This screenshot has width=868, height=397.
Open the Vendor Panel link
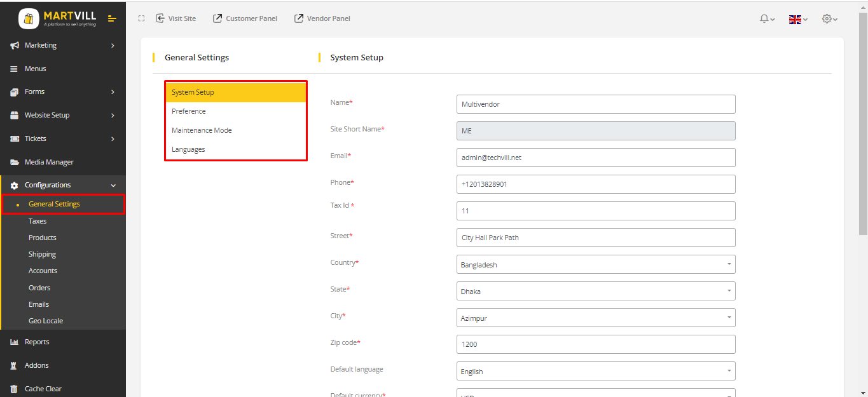(x=322, y=18)
